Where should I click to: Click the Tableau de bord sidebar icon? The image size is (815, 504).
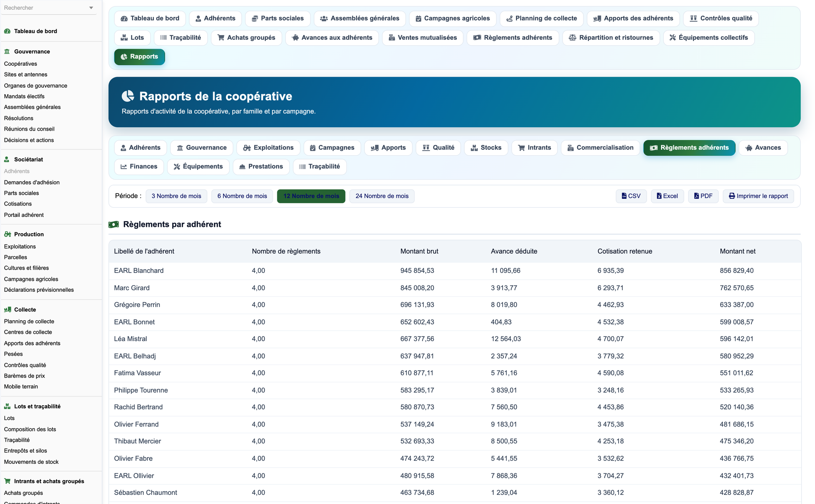pyautogui.click(x=7, y=31)
